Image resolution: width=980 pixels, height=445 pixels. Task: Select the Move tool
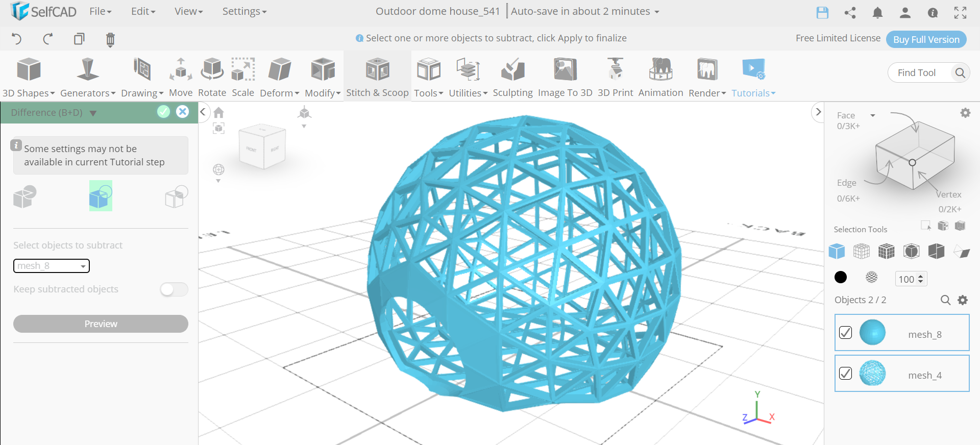coord(181,77)
